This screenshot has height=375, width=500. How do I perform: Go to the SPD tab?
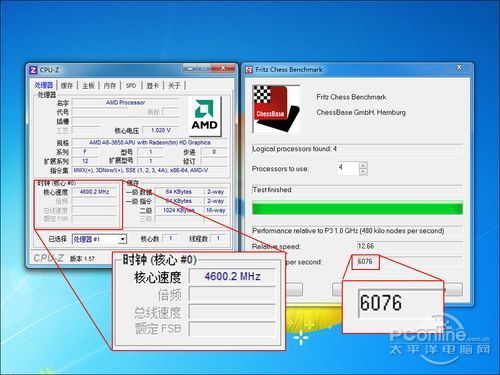tap(131, 86)
